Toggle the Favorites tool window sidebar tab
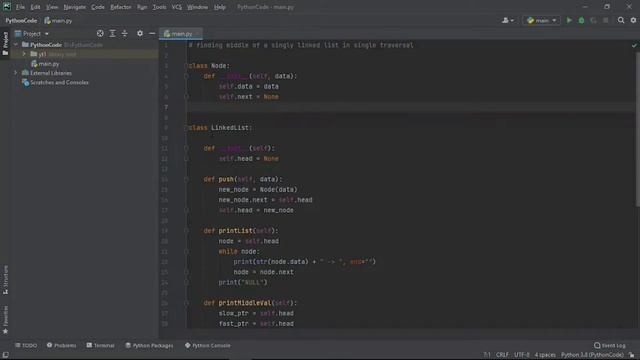This screenshot has height=360, width=640. [5, 320]
